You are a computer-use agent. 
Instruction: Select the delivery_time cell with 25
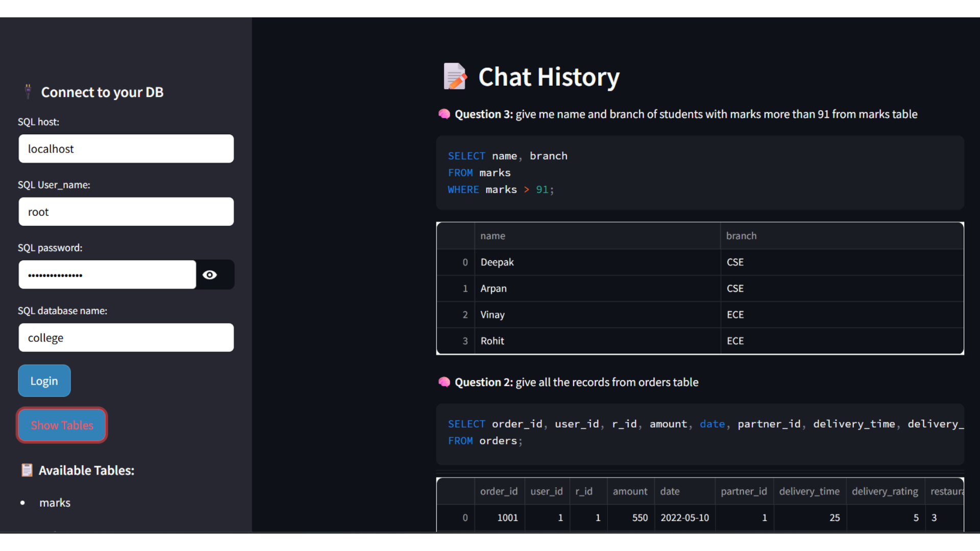(810, 518)
